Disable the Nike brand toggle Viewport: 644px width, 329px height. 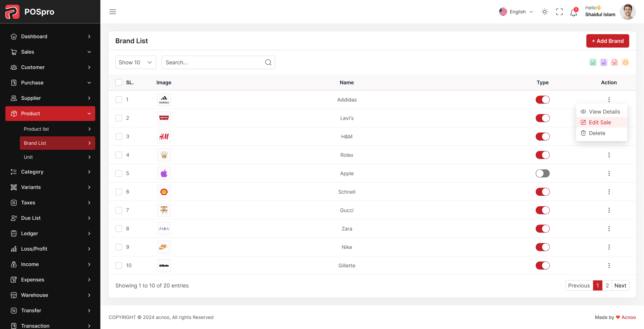click(542, 247)
